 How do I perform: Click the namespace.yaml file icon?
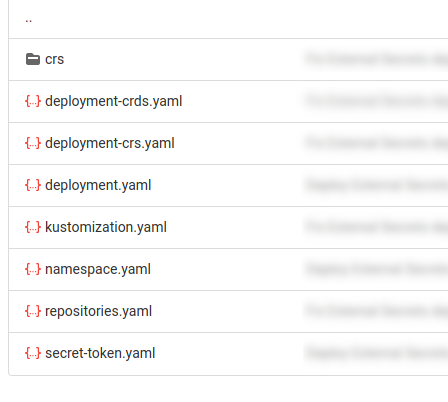tap(33, 269)
